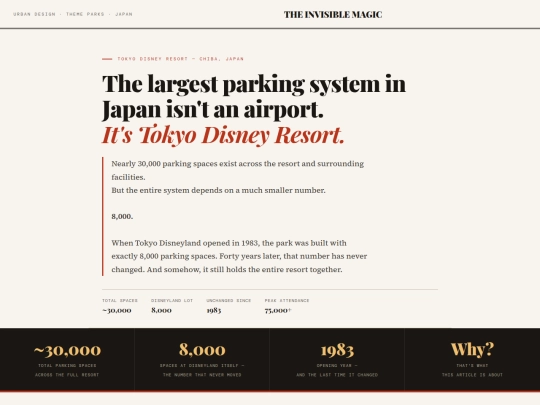The height and width of the screenshot is (405, 540).
Task: Click gold '8,000' in dark banner
Action: point(202,350)
